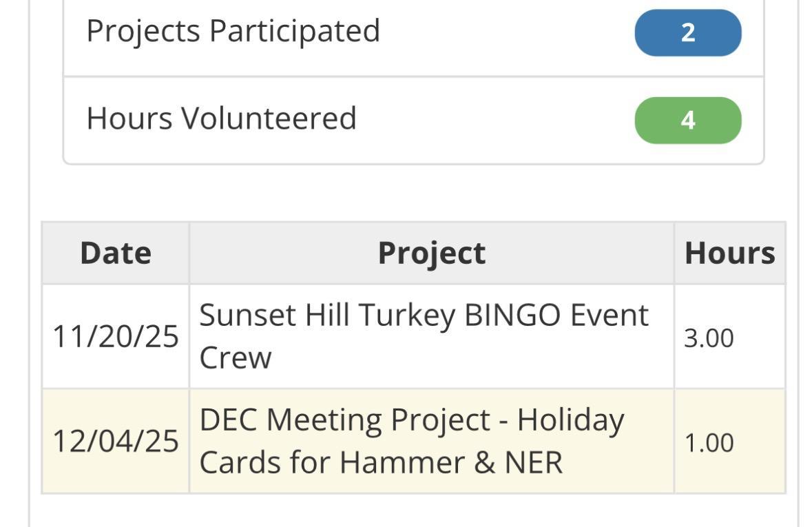
Task: Select the Projects Participated label
Action: 233,31
